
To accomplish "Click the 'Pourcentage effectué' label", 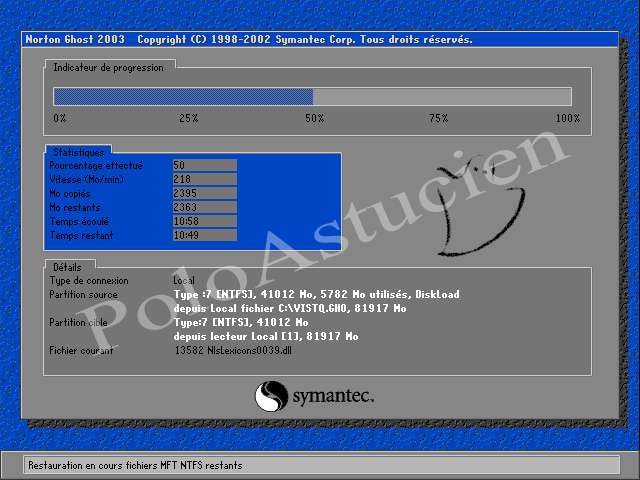I will click(x=96, y=165).
